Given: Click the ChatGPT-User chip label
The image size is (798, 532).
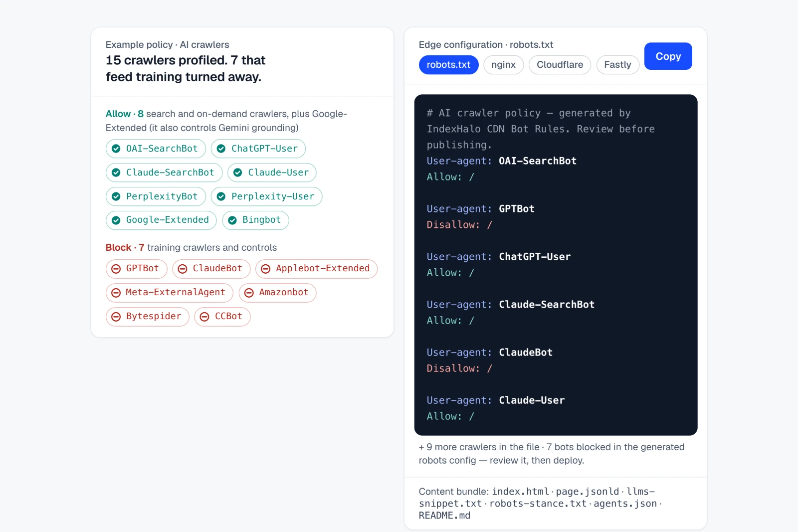Looking at the screenshot, I should click(264, 149).
